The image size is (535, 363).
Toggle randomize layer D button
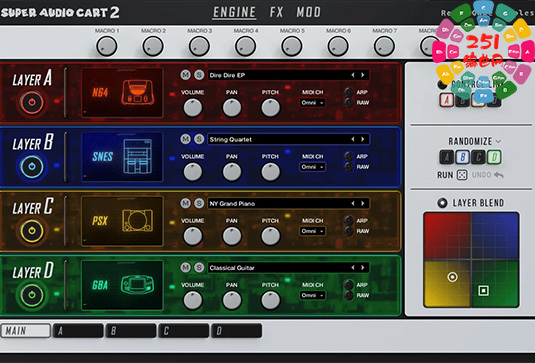[494, 157]
